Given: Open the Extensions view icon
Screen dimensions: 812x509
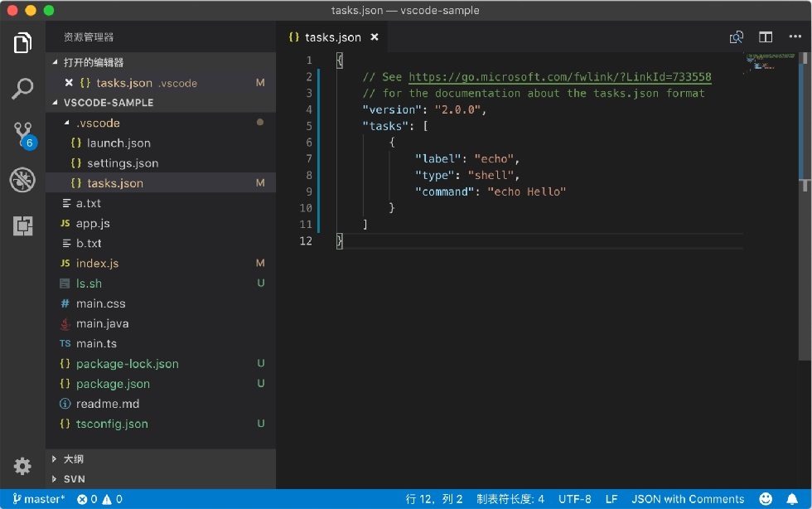Looking at the screenshot, I should pos(23,225).
